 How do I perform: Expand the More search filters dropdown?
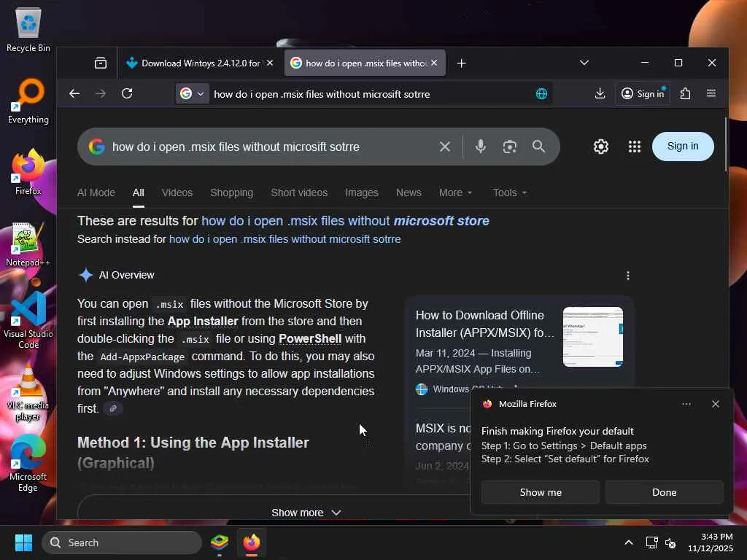pyautogui.click(x=455, y=192)
